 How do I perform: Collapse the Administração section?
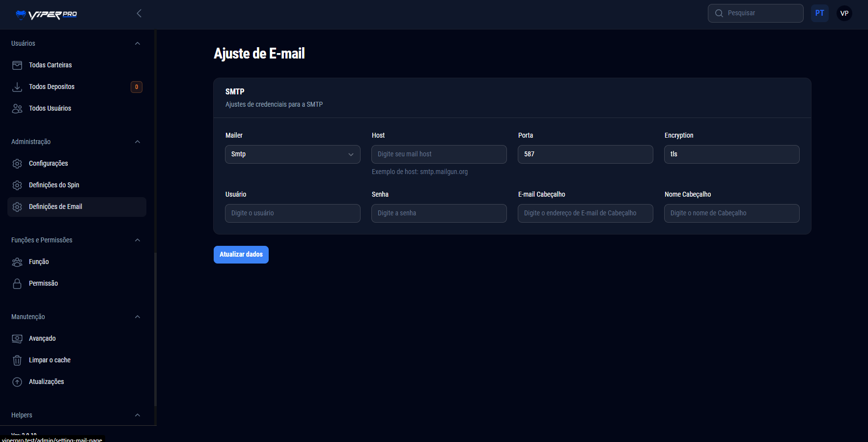click(138, 142)
